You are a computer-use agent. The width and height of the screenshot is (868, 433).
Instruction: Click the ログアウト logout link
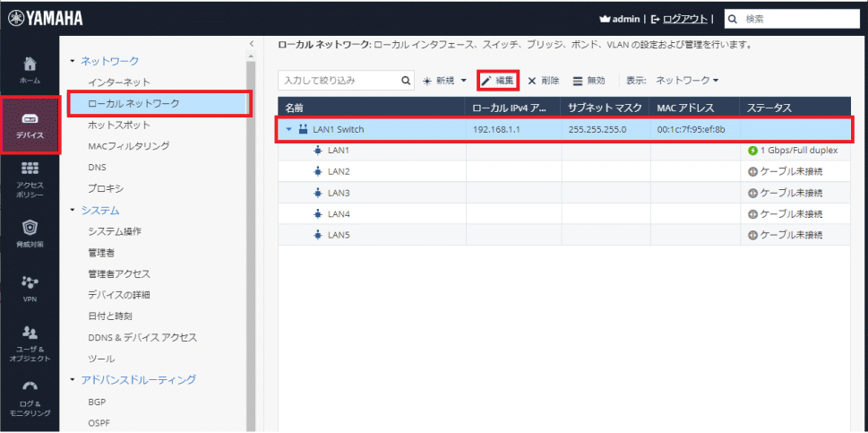click(683, 19)
